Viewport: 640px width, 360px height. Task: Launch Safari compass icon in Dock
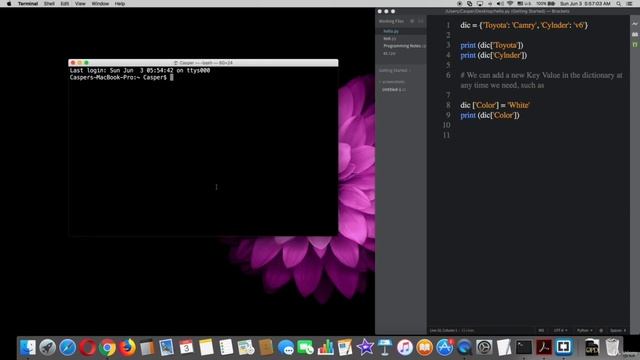[68, 347]
